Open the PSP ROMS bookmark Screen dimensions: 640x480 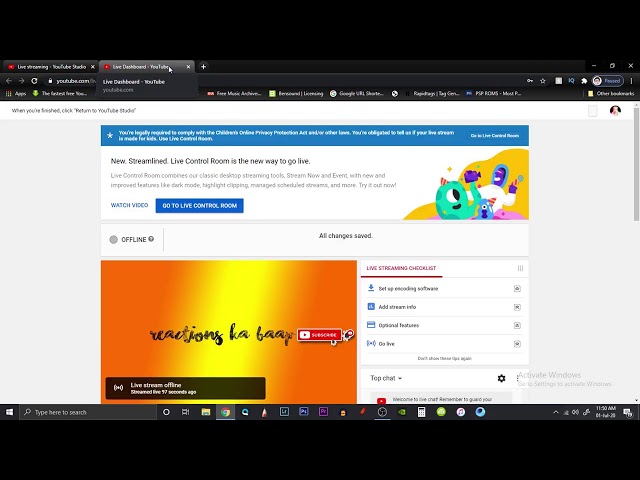(x=493, y=93)
